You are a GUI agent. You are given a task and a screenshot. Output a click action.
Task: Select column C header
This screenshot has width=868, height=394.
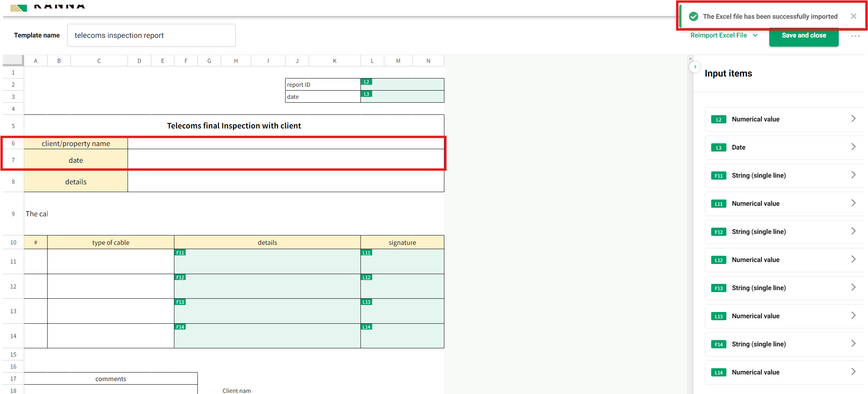tap(99, 61)
